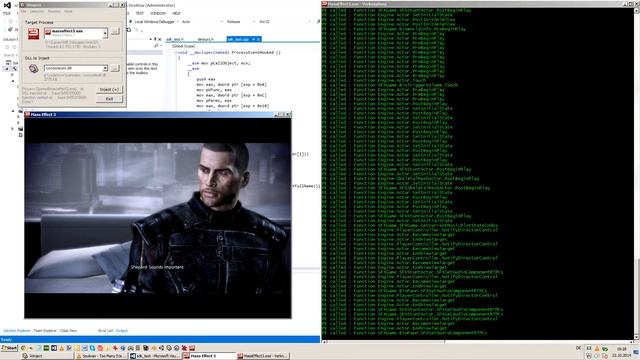640x360 pixels.
Task: Click the search icon in the tool panel
Action: (156, 46)
